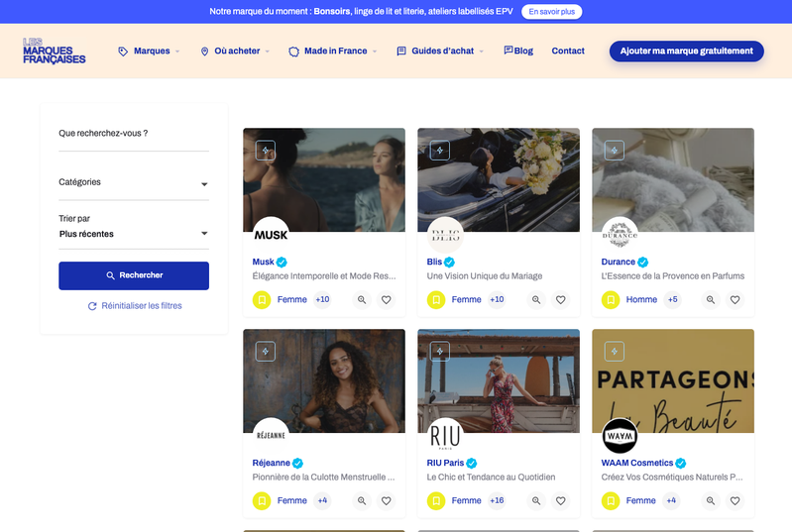This screenshot has width=792, height=532.
Task: Like the RIU Paris brand with heart icon
Action: click(x=561, y=500)
